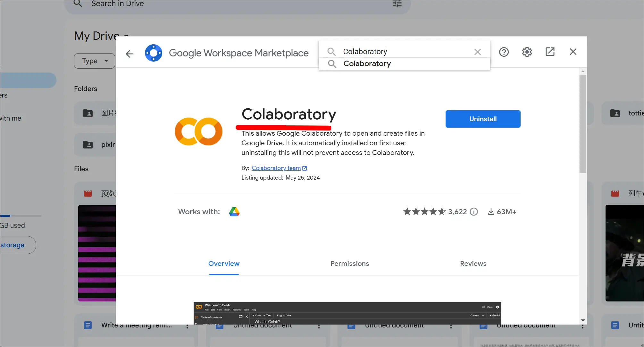Click the Colaboratory app title
Viewport: 644px width, 347px height.
pos(289,114)
